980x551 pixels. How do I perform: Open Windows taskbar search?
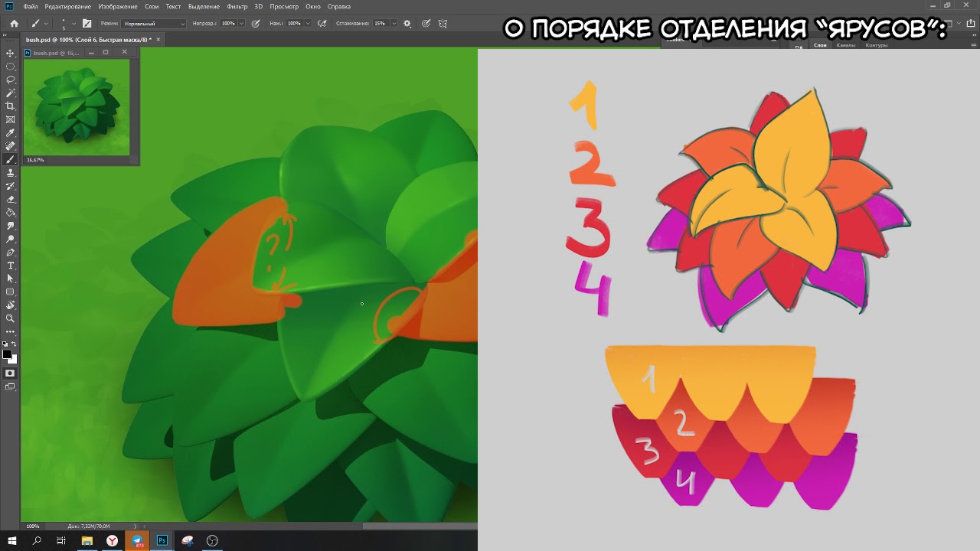37,540
